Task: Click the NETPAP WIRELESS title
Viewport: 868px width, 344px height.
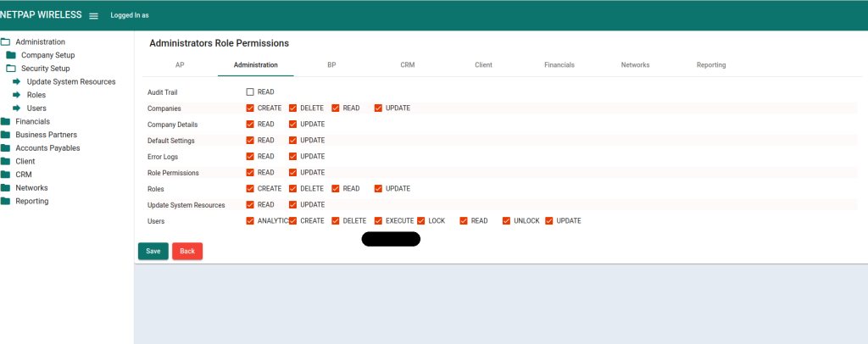Action: click(x=41, y=15)
